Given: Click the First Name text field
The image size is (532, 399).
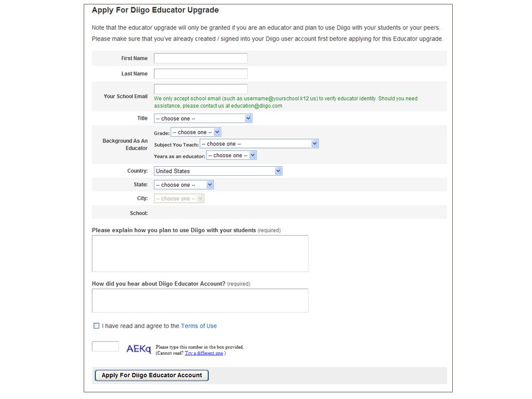Looking at the screenshot, I should point(201,58).
